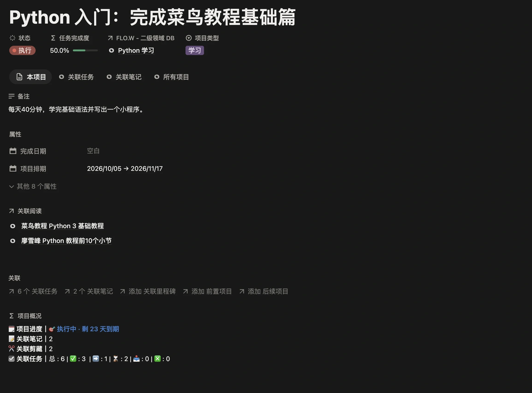Switch to the 关联任务 tab

(76, 77)
